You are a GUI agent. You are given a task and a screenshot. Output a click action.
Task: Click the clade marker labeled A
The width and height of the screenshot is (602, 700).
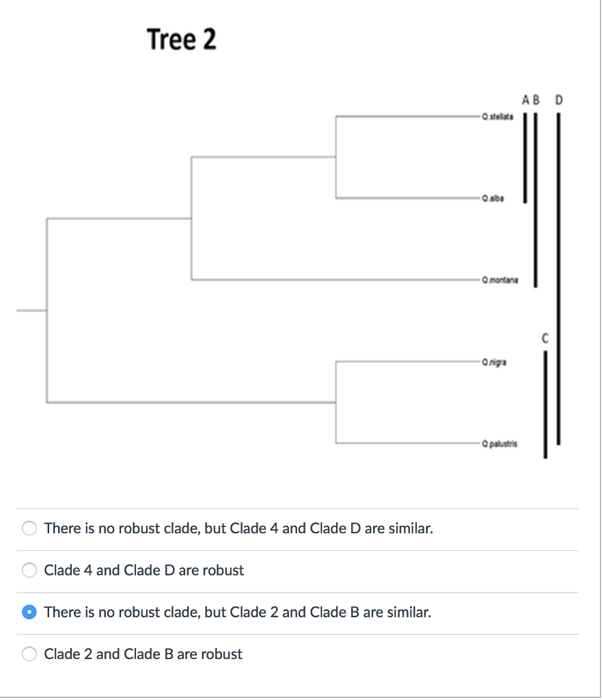pos(525,99)
